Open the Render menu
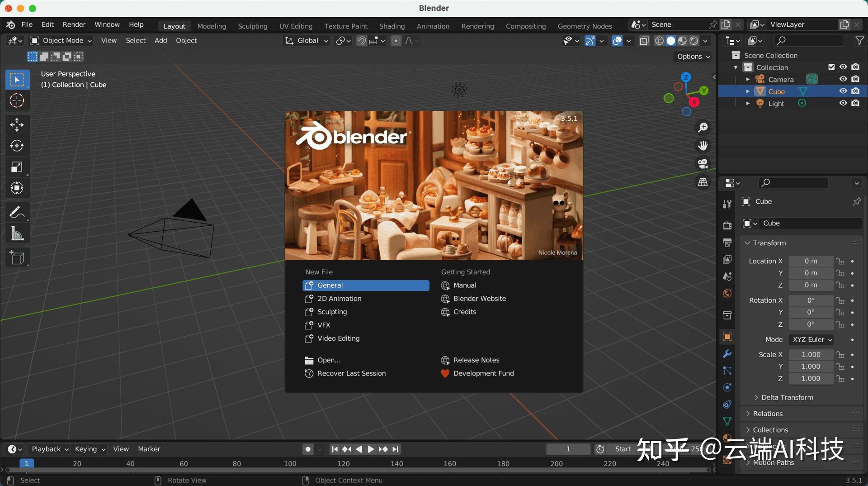 coord(73,24)
